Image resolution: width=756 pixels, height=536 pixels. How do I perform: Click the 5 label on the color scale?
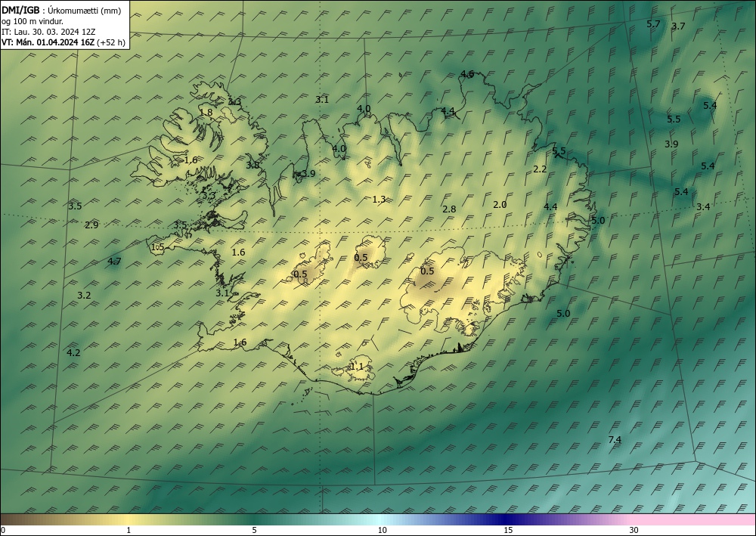point(254,531)
